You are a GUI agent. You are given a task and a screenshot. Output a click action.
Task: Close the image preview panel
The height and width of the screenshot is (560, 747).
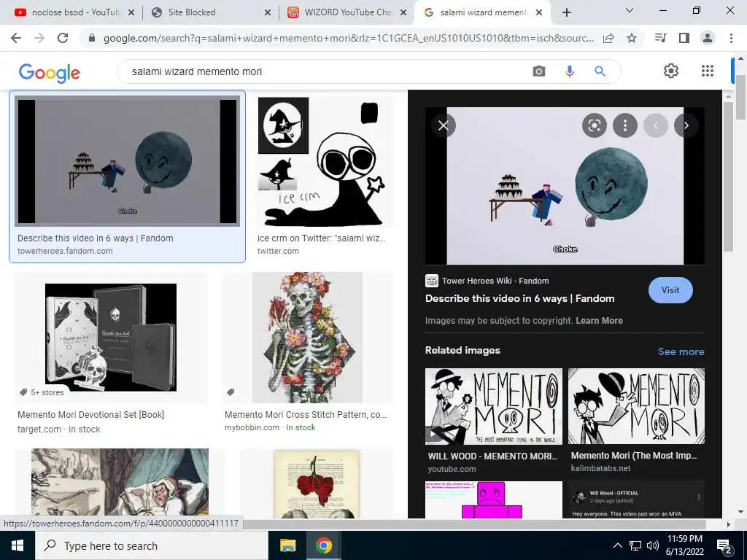[444, 125]
